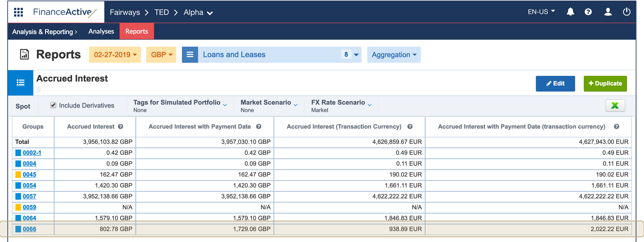Open group 0059 link

[30, 207]
